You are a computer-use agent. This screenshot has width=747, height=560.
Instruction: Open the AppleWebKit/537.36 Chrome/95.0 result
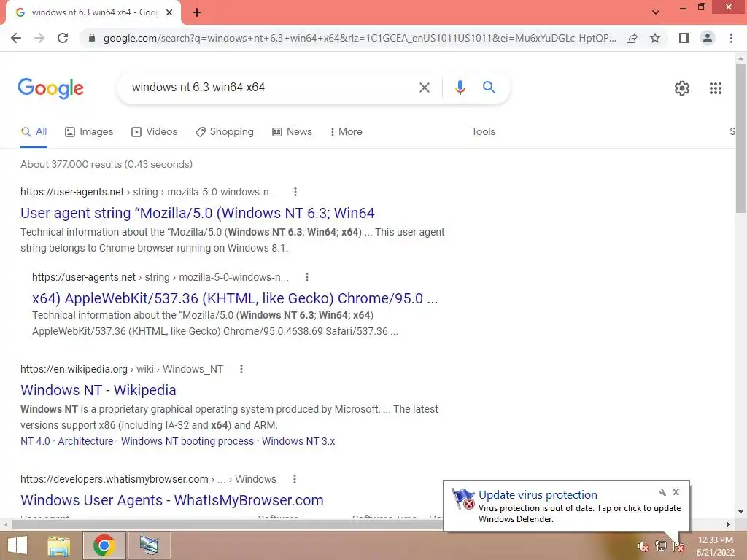point(235,298)
